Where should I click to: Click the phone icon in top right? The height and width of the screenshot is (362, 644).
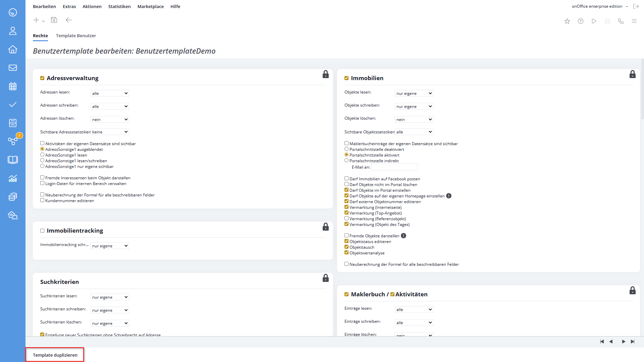(x=621, y=21)
